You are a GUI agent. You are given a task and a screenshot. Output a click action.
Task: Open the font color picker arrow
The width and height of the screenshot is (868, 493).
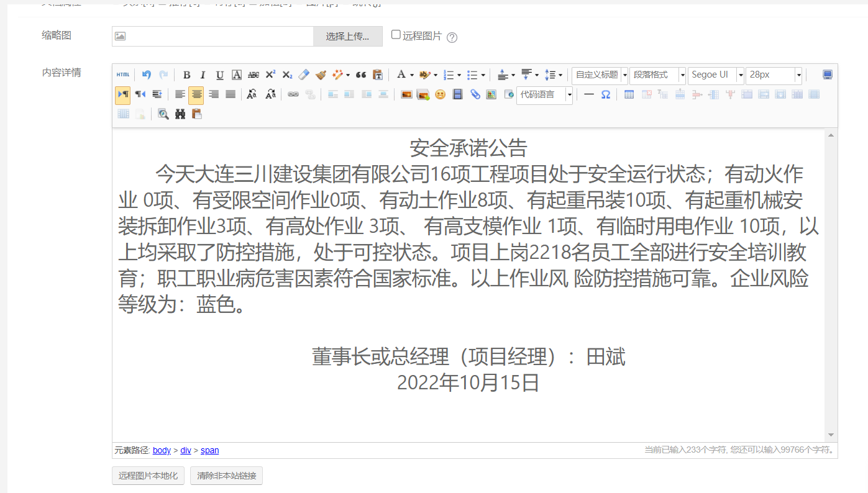[411, 75]
